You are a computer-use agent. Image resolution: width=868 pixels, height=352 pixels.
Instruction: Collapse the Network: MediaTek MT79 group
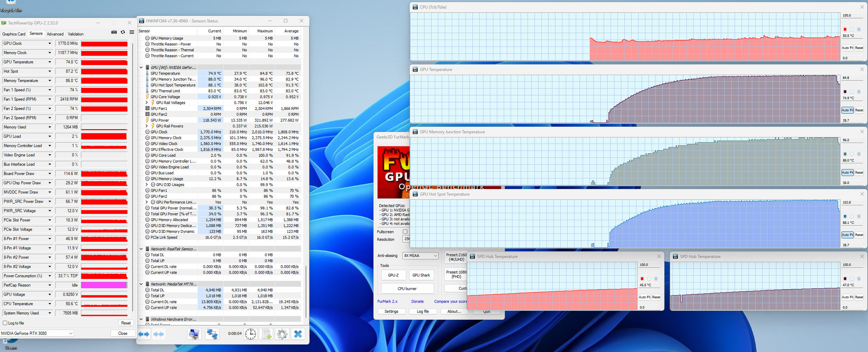[x=141, y=284]
